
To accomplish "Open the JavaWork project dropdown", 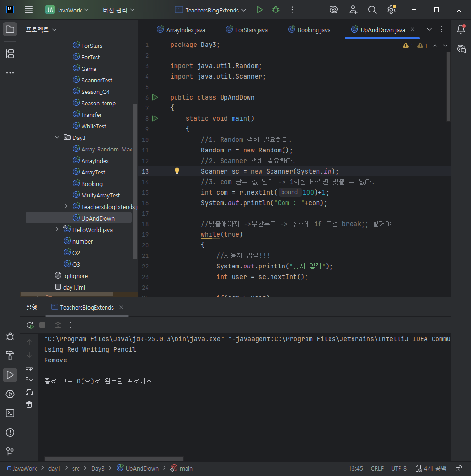I will click(x=67, y=10).
